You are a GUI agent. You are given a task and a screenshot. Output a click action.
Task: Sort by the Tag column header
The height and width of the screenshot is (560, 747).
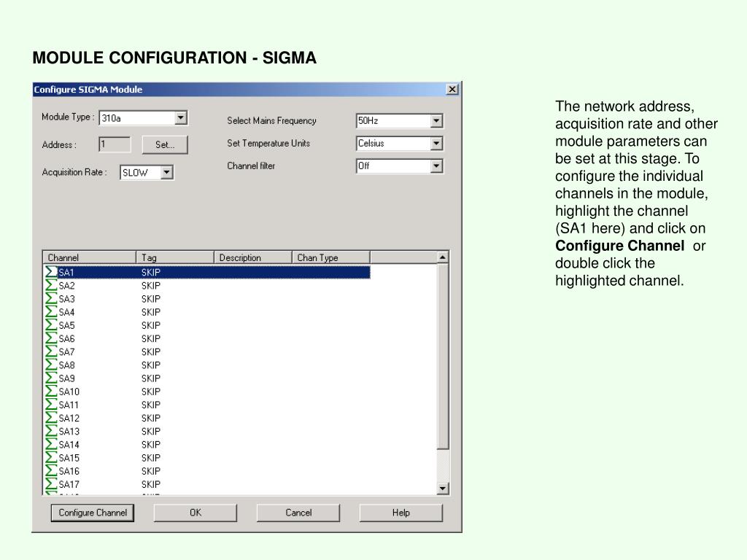pyautogui.click(x=175, y=257)
